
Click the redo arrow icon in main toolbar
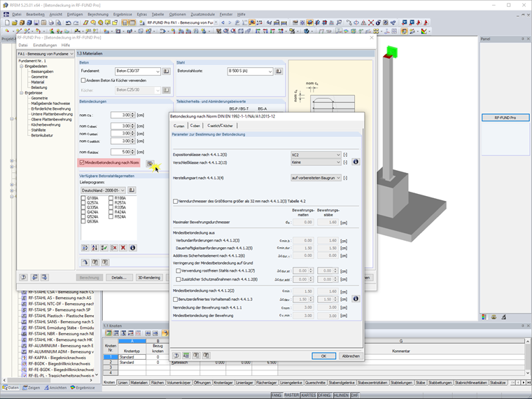coord(76,22)
